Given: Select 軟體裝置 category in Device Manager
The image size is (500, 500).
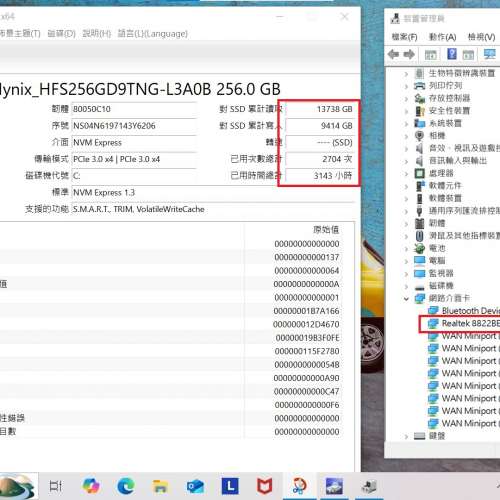Looking at the screenshot, I should pyautogui.click(x=445, y=198).
